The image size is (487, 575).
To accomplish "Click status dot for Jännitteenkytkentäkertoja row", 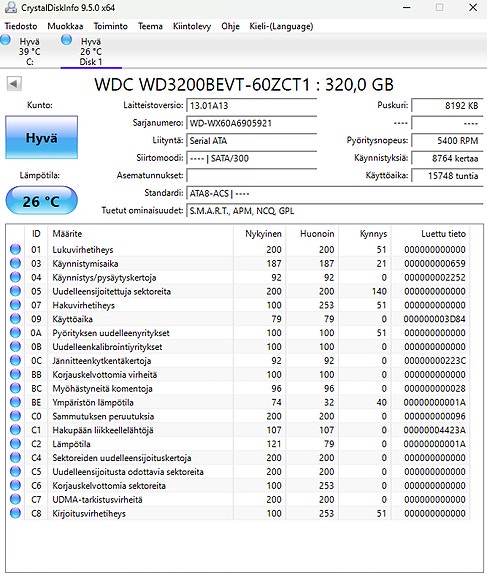I will point(15,360).
